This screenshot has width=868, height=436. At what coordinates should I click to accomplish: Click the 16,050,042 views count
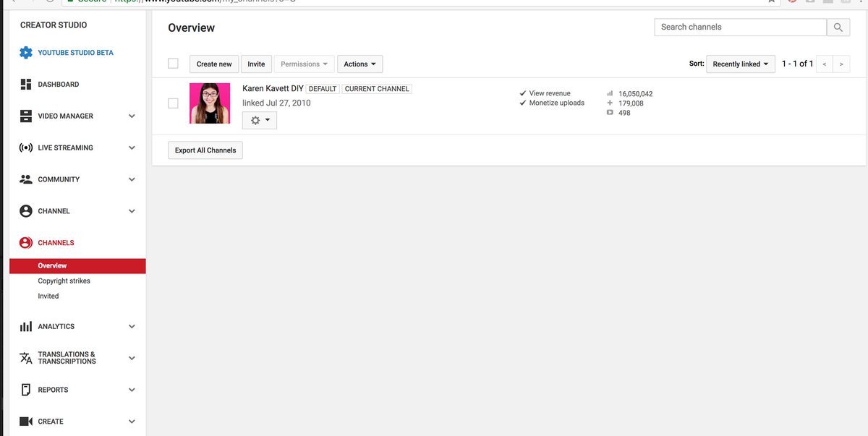click(x=636, y=94)
